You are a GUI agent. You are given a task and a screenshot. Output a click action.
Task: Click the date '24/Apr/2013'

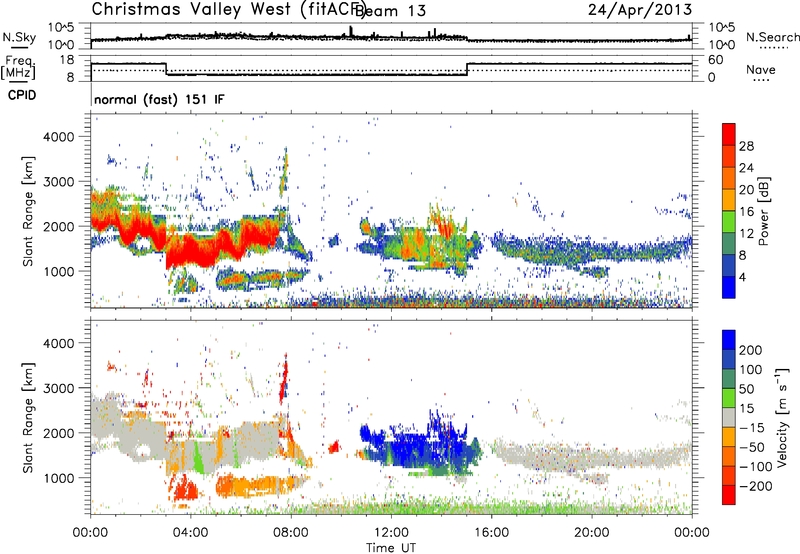click(640, 10)
